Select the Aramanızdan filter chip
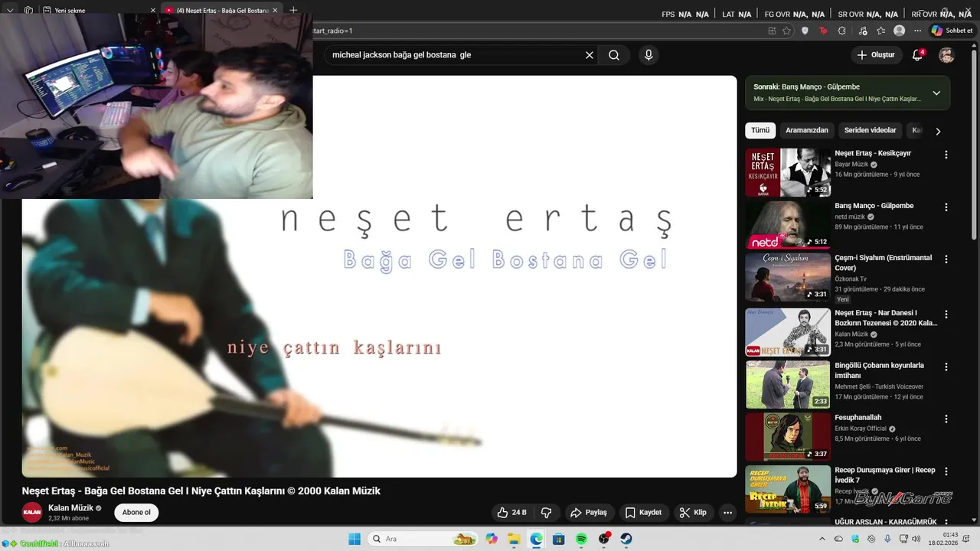 807,130
